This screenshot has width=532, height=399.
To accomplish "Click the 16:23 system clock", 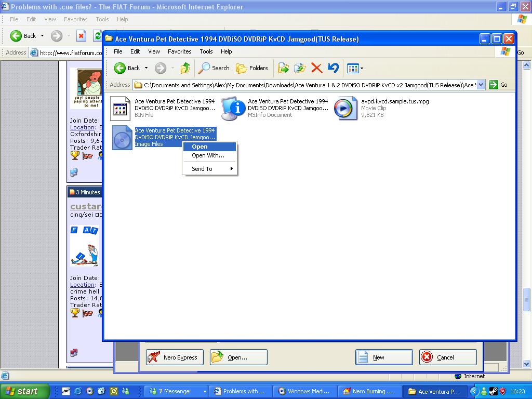I will tap(517, 392).
